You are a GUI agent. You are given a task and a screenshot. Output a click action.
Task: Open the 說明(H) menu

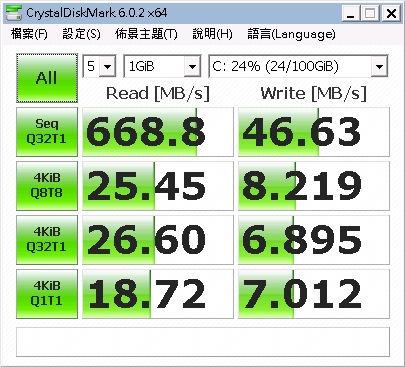pyautogui.click(x=212, y=34)
